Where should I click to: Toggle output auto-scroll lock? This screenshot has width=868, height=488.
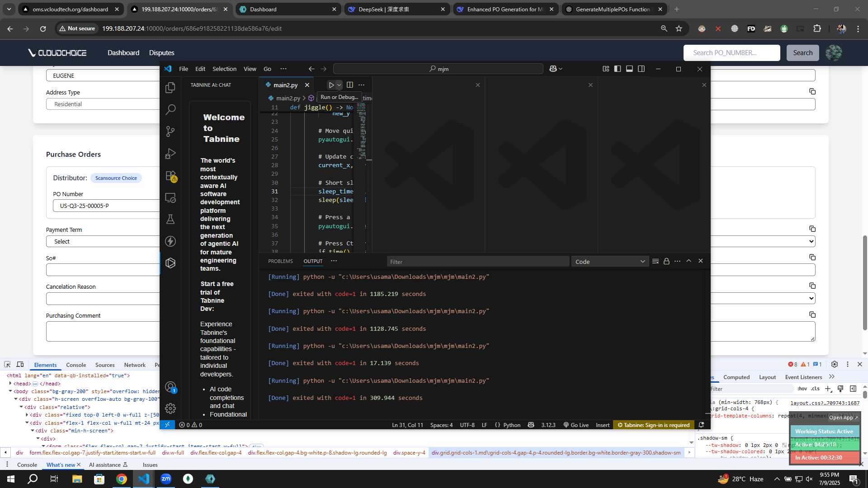666,261
